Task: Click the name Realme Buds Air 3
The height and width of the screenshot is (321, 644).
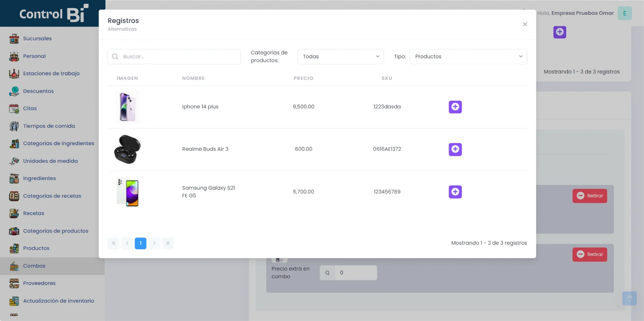Action: point(205,149)
